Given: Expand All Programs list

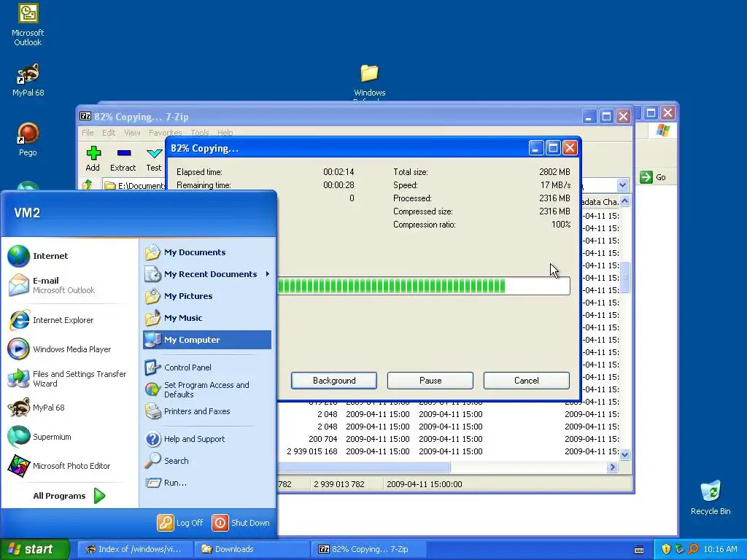Looking at the screenshot, I should tap(69, 496).
